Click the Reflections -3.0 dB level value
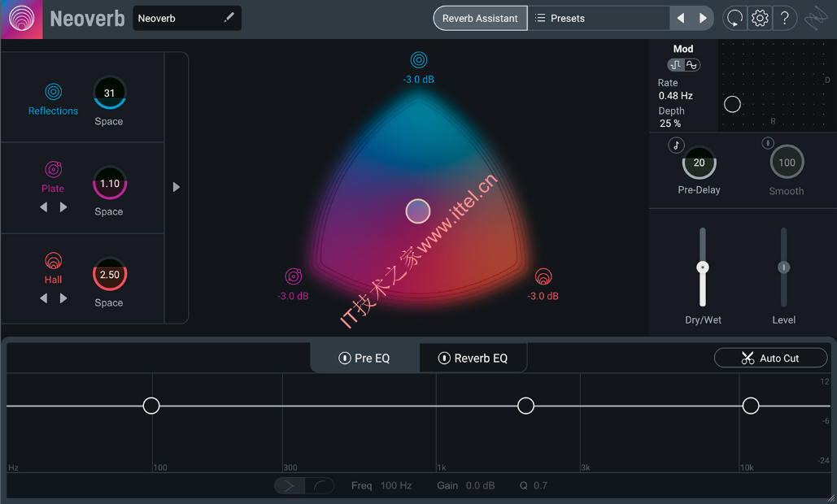 coord(418,80)
